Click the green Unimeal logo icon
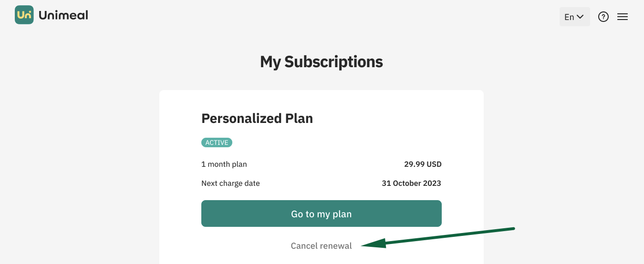Image resolution: width=644 pixels, height=264 pixels. point(24,15)
